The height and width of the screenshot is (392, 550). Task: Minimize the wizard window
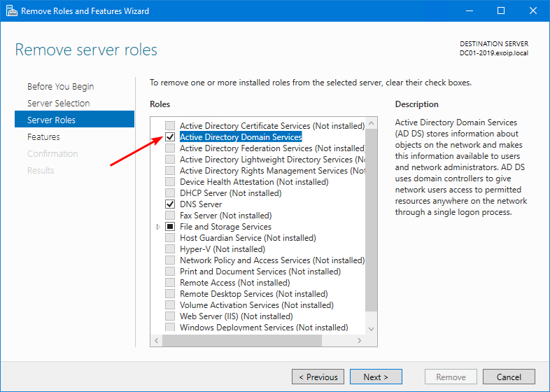coord(469,11)
